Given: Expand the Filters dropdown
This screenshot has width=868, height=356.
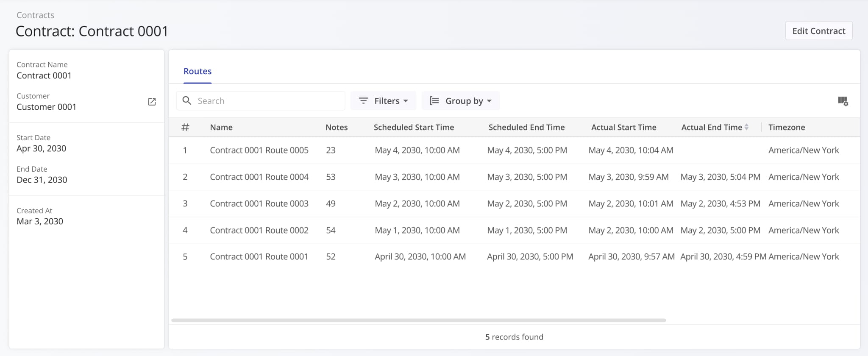Looking at the screenshot, I should 406,101.
